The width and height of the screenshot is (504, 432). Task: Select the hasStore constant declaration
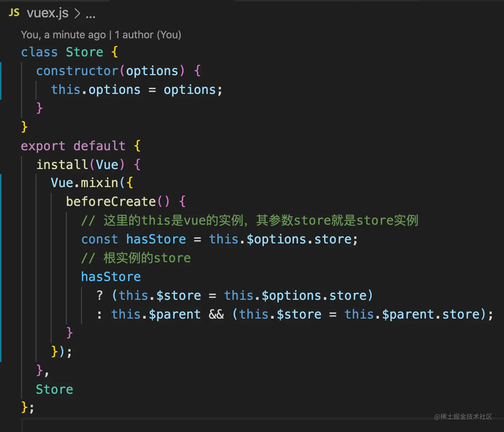tap(156, 239)
